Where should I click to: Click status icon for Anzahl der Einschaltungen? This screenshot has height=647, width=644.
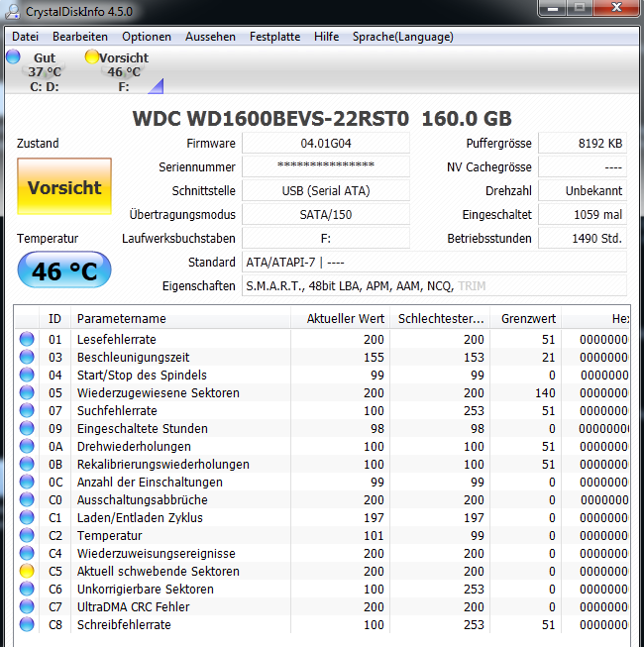(x=27, y=482)
